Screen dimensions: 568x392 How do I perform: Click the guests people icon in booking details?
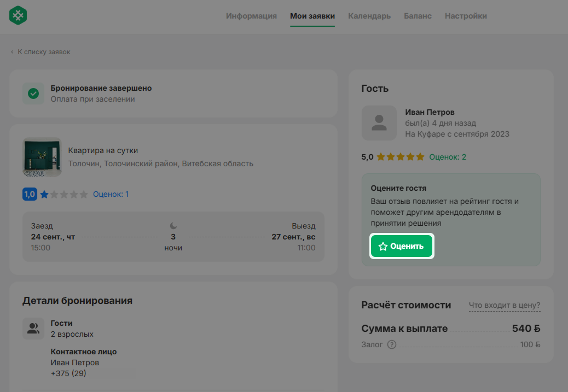(x=33, y=328)
